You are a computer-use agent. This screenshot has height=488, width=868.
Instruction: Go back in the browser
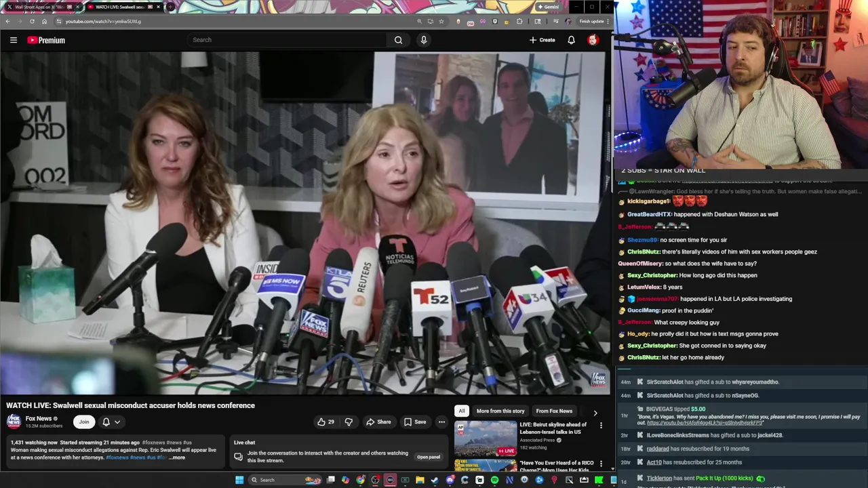7,21
